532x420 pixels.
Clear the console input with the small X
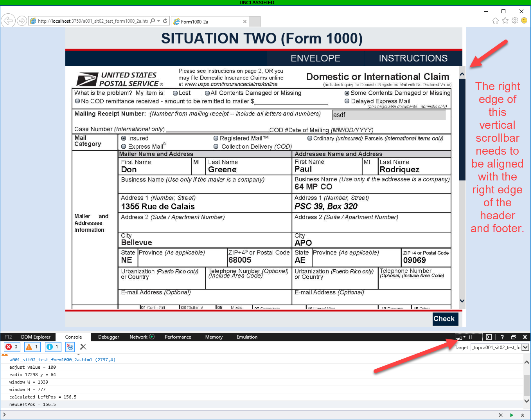[x=500, y=415]
